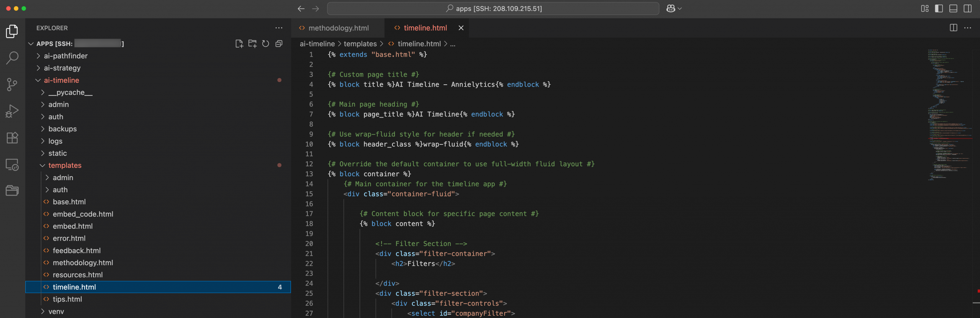Open base.html from the file tree
The image size is (980, 318).
coord(69,202)
